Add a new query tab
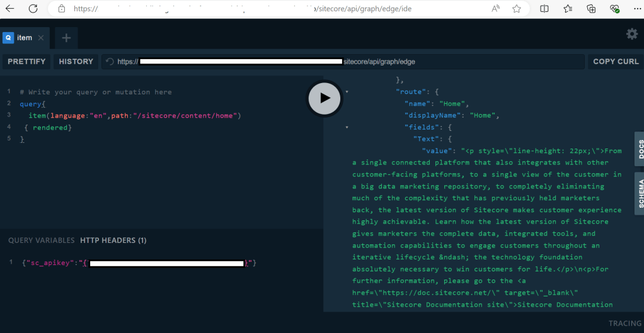644x333 pixels. (66, 38)
